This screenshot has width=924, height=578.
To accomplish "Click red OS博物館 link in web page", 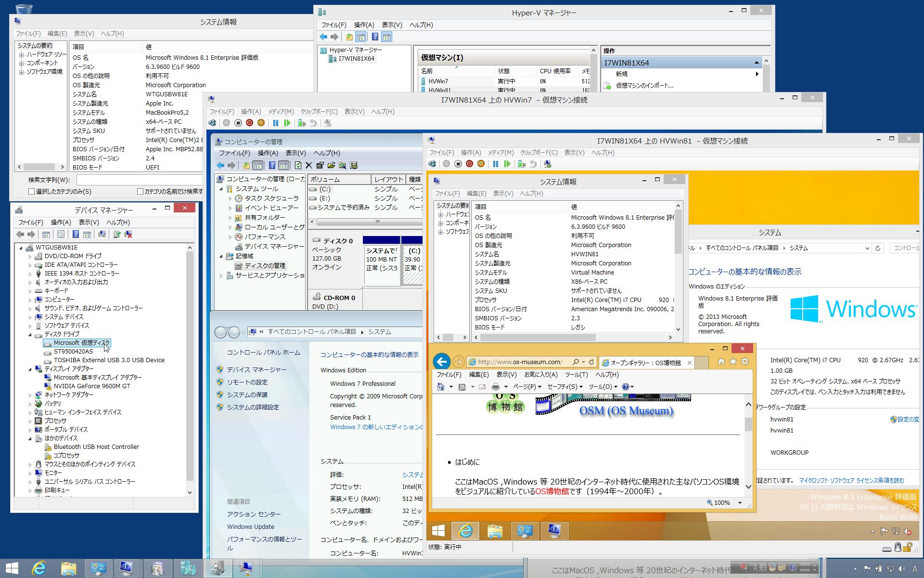I will [552, 491].
